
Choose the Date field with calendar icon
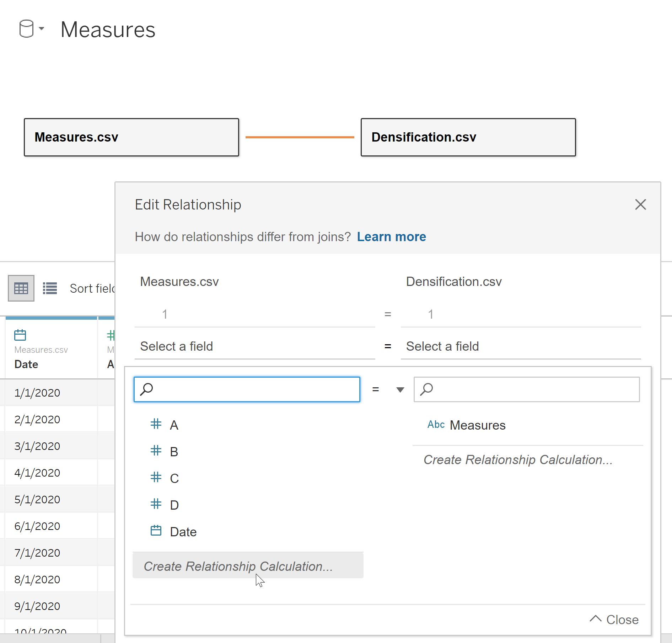[183, 532]
